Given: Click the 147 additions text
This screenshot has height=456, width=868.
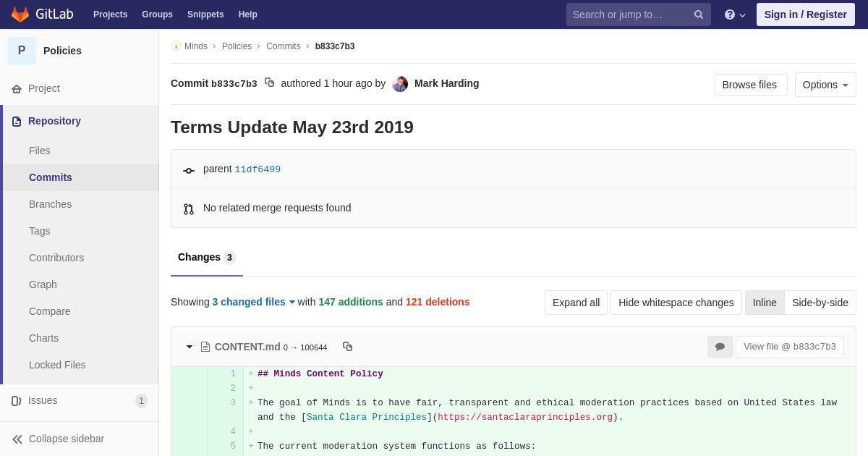Looking at the screenshot, I should pos(351,302).
